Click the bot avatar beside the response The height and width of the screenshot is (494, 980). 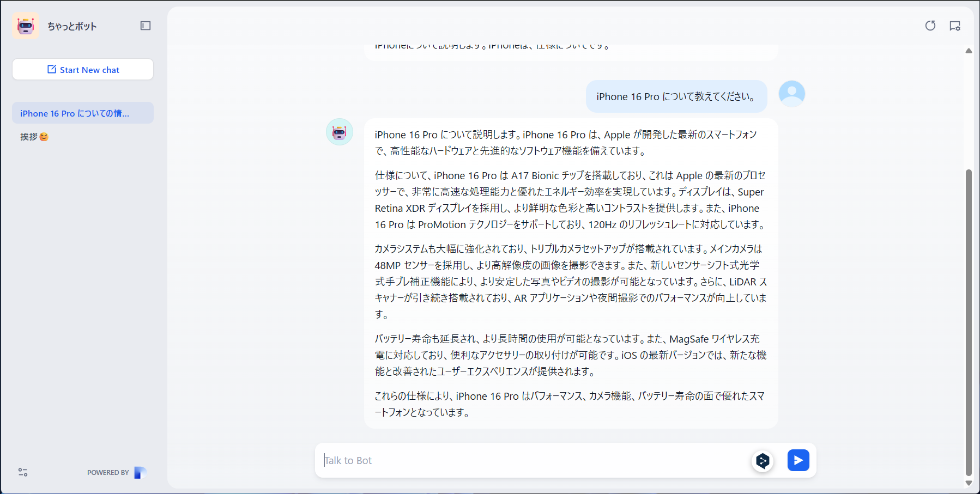[x=340, y=132]
